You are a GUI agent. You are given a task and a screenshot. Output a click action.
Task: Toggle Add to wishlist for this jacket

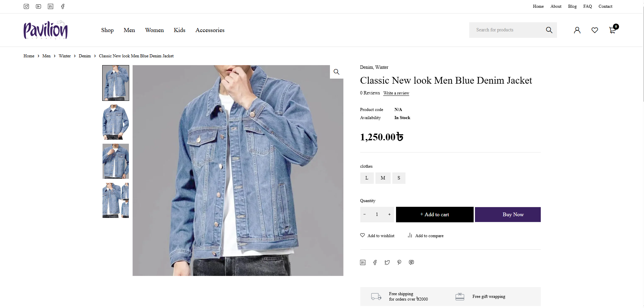(377, 235)
